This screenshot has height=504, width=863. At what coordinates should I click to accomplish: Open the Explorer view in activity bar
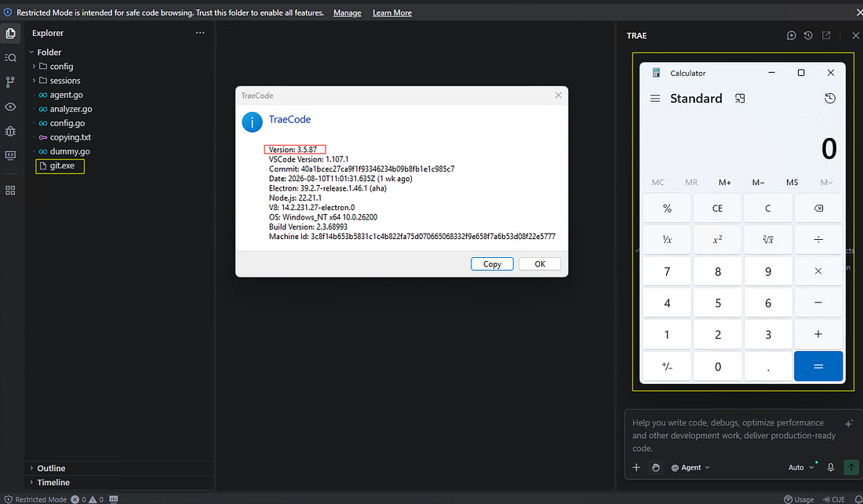(10, 34)
